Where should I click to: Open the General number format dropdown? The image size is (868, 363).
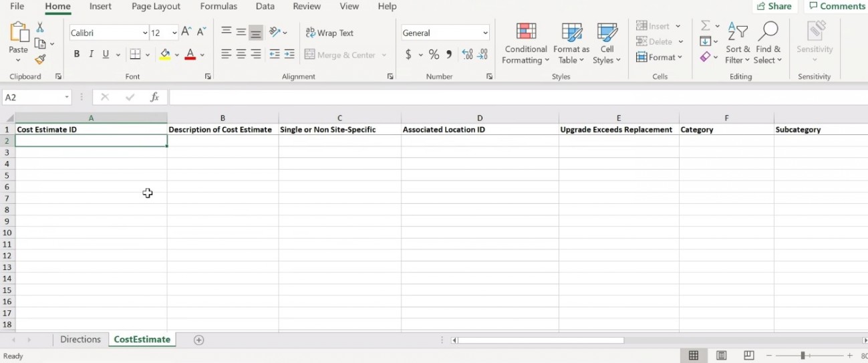[485, 33]
